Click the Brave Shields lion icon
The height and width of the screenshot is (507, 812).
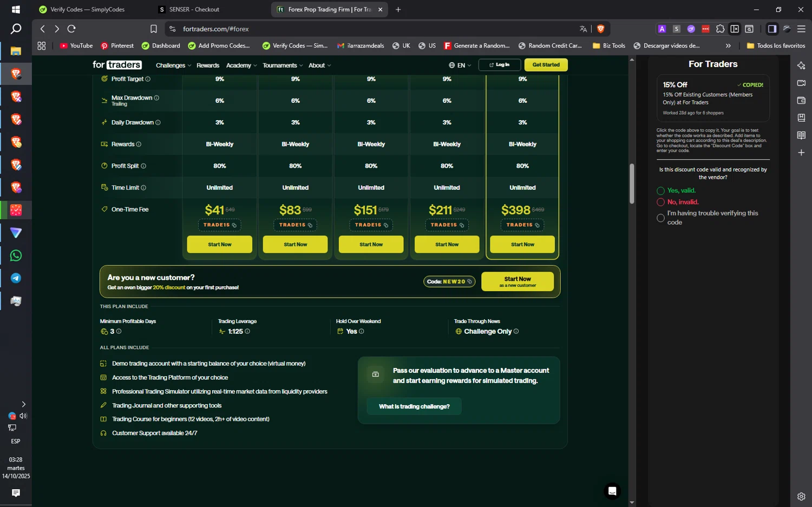[600, 29]
